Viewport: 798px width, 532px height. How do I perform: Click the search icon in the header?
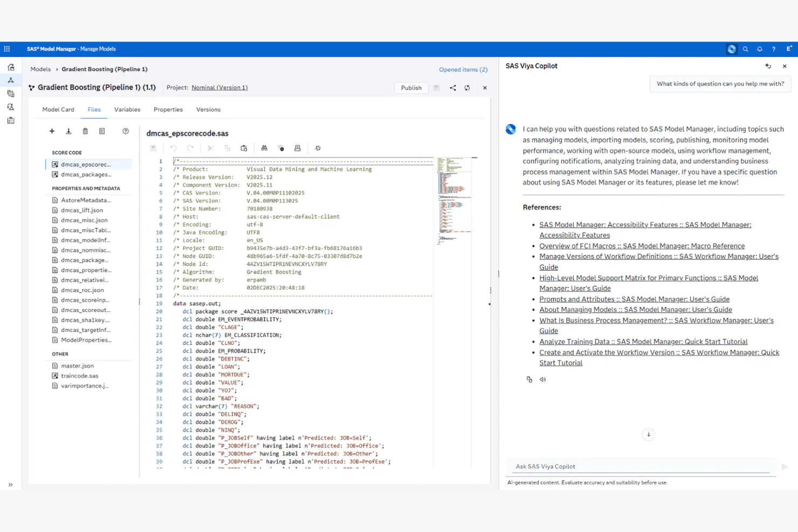click(746, 49)
